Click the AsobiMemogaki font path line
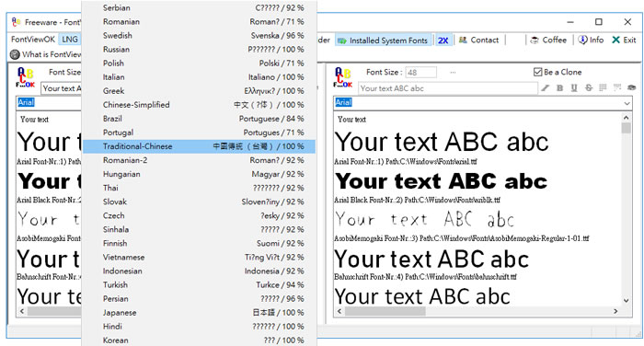This screenshot has width=644, height=346. click(462, 238)
